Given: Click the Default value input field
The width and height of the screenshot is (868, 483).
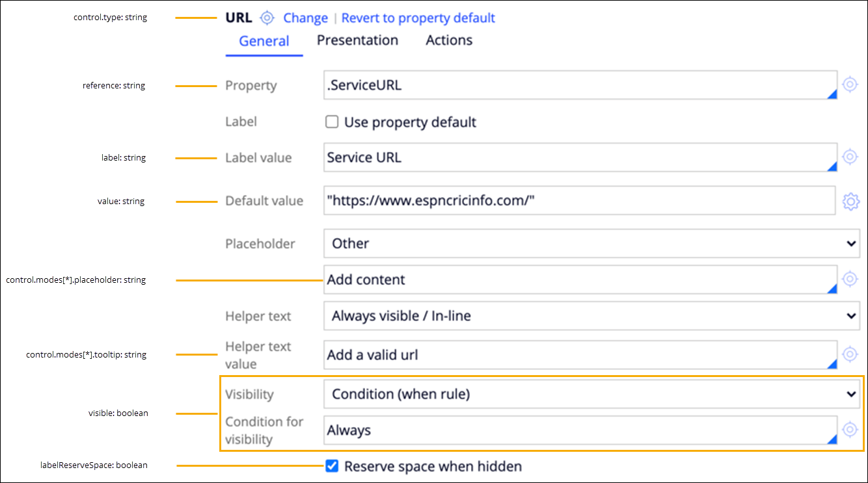Looking at the screenshot, I should tap(579, 201).
